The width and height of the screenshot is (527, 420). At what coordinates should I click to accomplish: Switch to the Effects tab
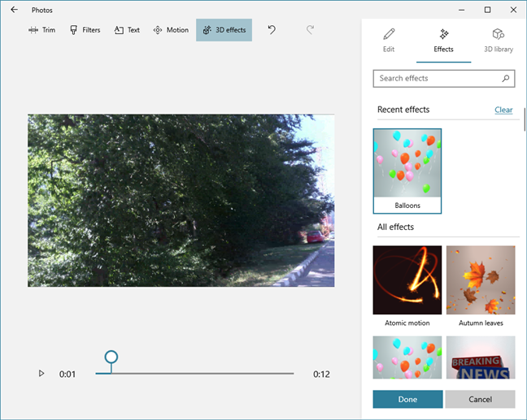444,41
